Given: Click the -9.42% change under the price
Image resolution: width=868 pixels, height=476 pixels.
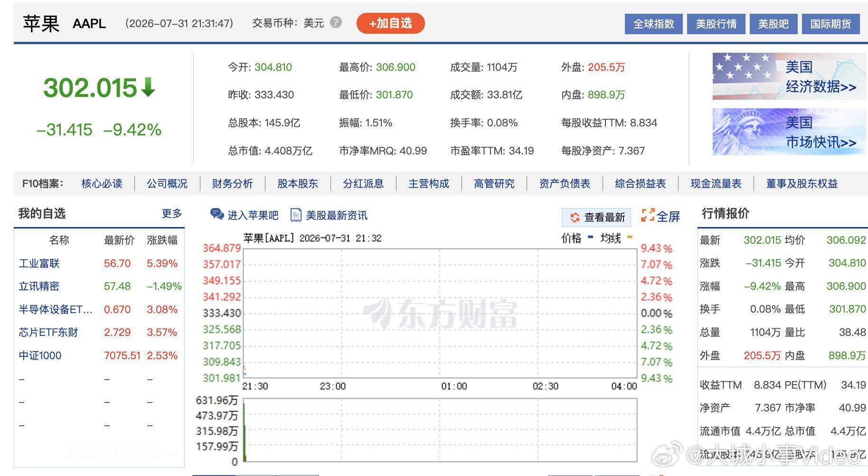Looking at the screenshot, I should tap(132, 130).
